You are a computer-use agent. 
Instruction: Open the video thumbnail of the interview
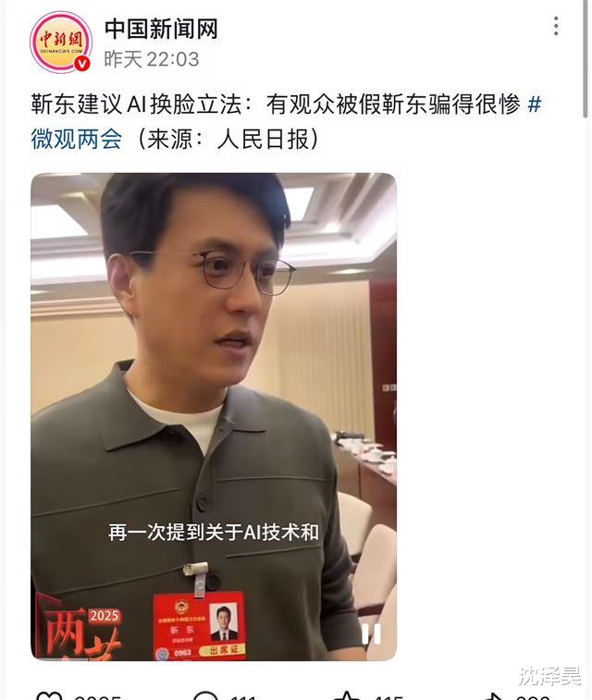pos(214,416)
